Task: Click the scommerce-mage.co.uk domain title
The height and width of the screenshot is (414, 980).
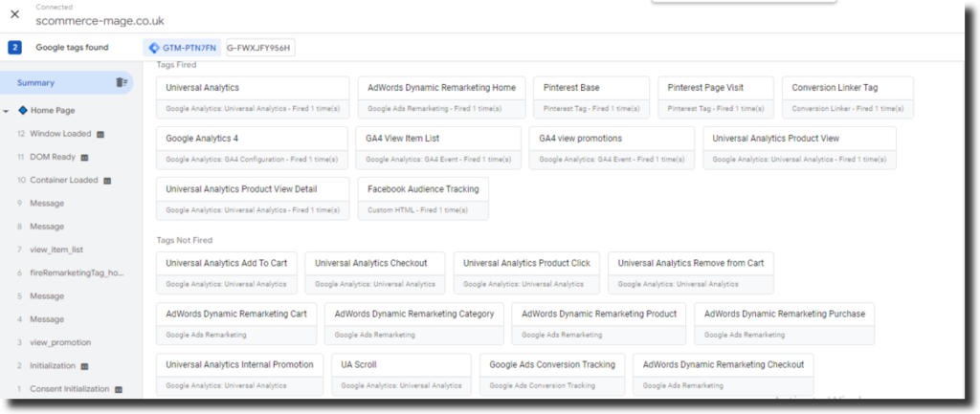Action: click(100, 21)
